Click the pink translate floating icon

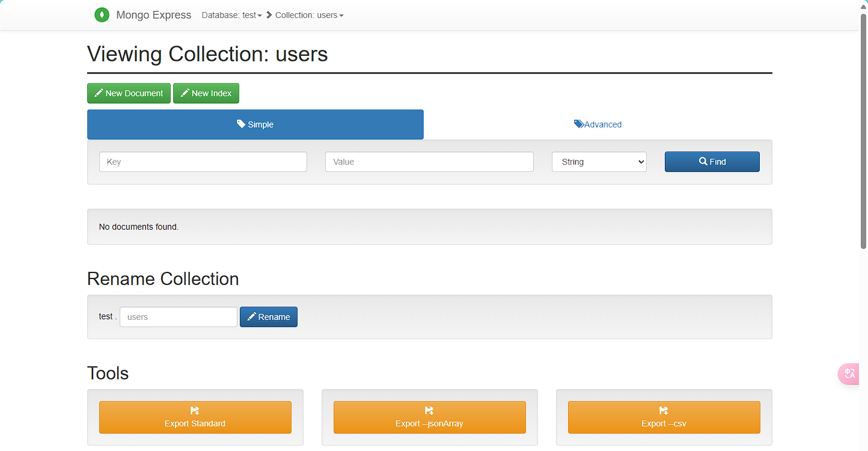click(x=849, y=373)
